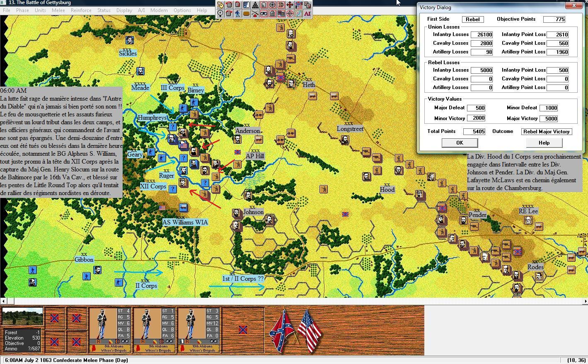Click the map toolbar icon
This screenshot has width=588, height=364.
click(x=298, y=14)
